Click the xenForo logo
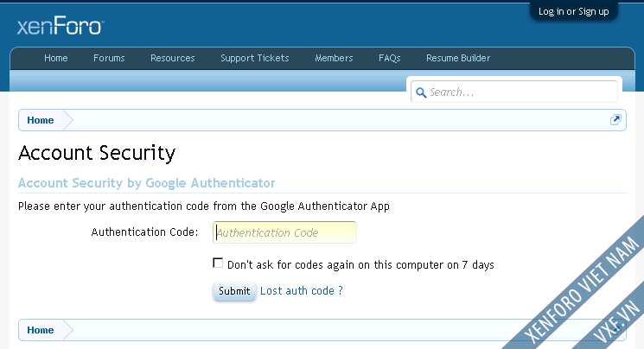 61,26
